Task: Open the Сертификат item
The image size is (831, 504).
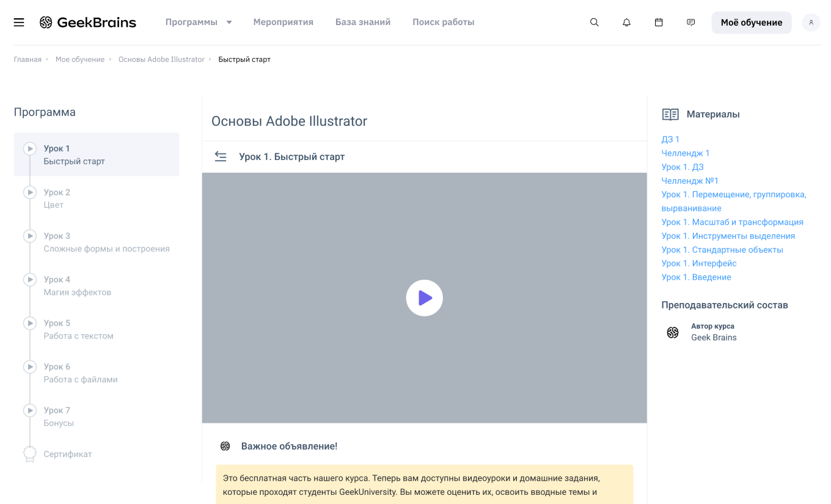Action: click(x=68, y=455)
